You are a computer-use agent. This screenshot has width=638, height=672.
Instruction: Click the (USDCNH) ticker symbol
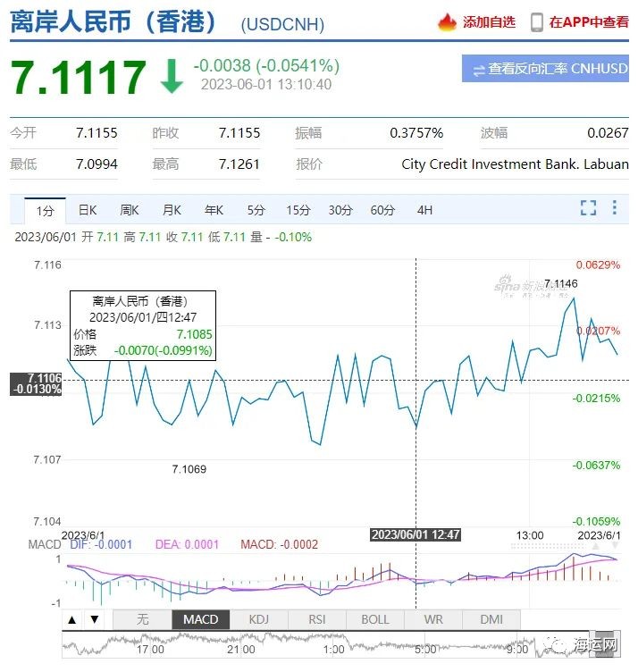point(282,24)
